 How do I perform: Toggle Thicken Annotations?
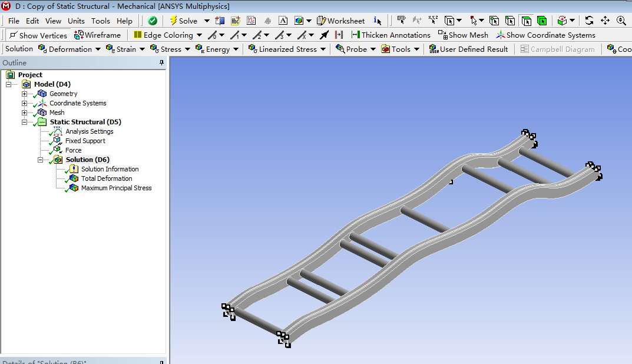pyautogui.click(x=391, y=35)
